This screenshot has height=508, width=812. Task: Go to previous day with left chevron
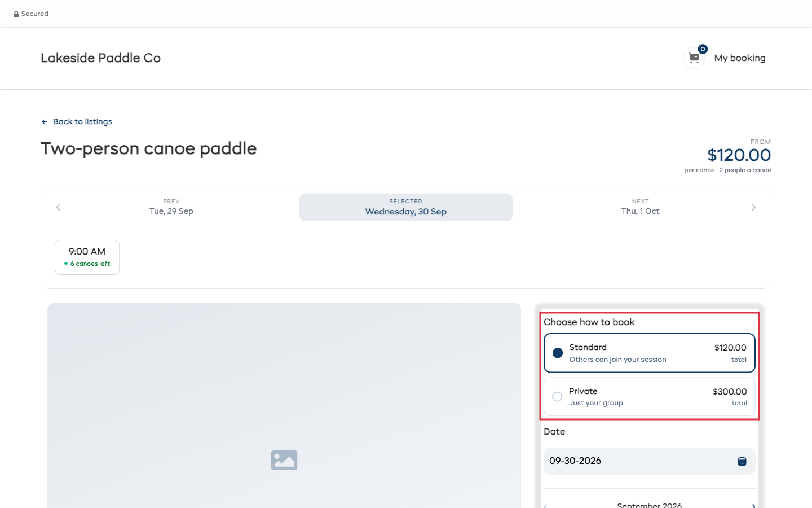(x=58, y=208)
